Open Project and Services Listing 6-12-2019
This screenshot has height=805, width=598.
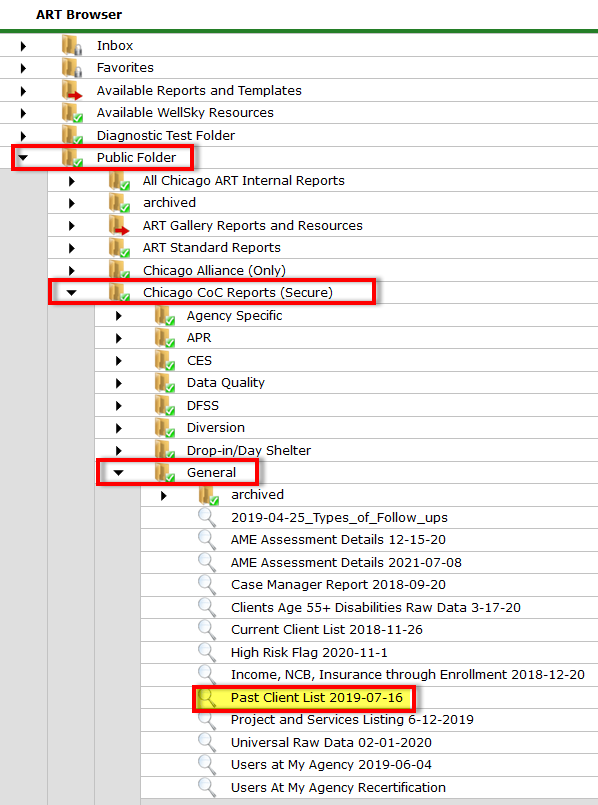click(x=352, y=720)
